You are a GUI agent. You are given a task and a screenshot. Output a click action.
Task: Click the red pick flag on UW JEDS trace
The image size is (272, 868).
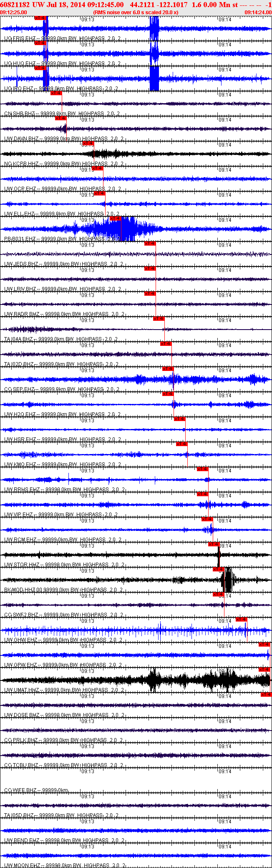pos(150,244)
